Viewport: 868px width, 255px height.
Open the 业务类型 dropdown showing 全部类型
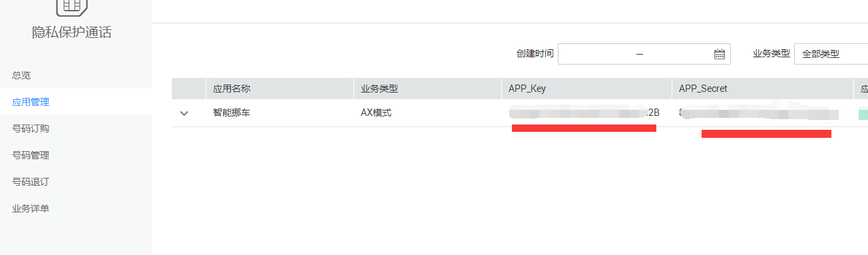point(831,54)
